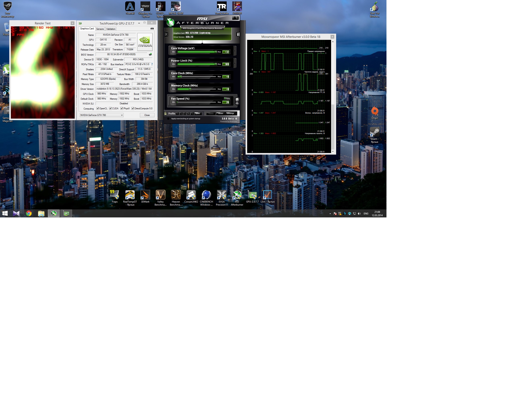532x399 pixels.
Task: Open the STRIDER desktop shortcut
Action: (x=237, y=8)
